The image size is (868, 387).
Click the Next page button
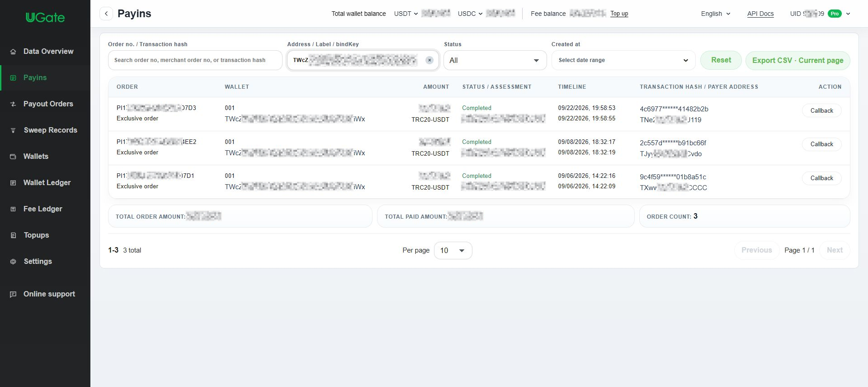coord(835,250)
